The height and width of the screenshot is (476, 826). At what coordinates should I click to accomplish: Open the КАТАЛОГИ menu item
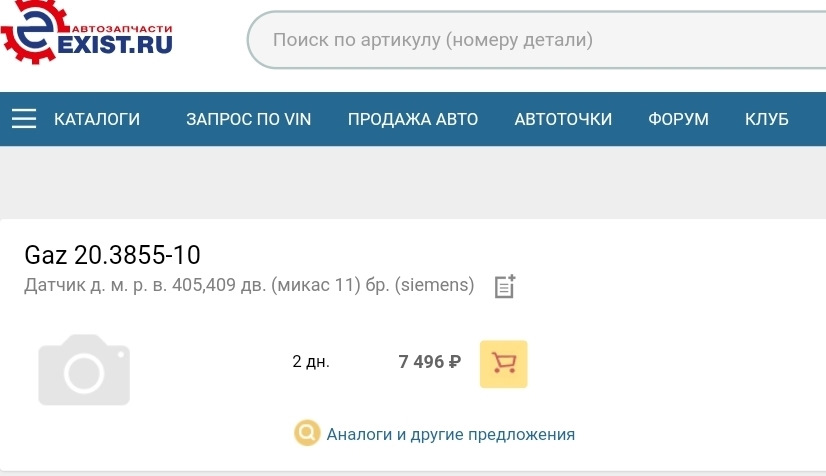[97, 119]
